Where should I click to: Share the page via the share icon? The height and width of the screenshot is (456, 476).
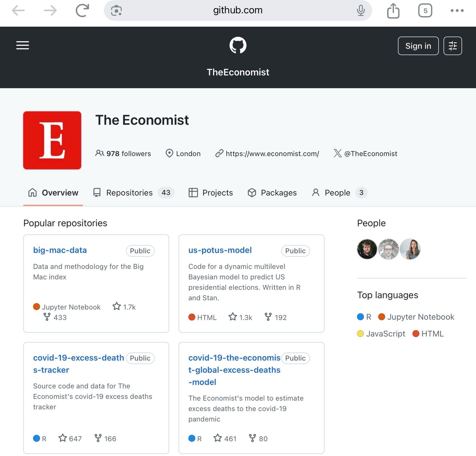tap(393, 10)
